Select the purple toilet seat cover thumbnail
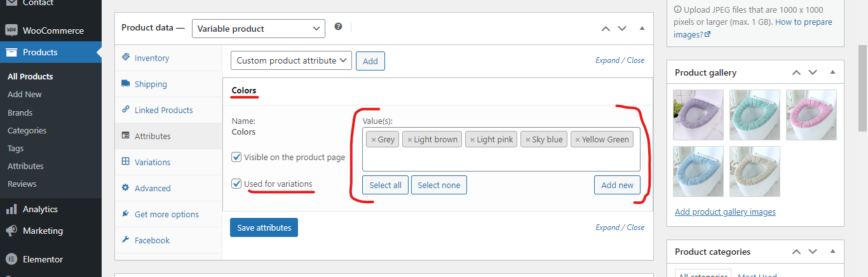Viewport: 868px width, 277px height. tap(698, 115)
